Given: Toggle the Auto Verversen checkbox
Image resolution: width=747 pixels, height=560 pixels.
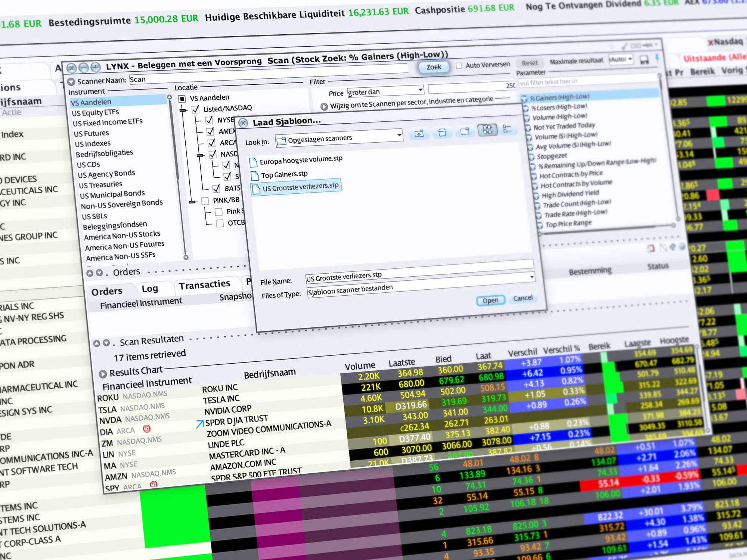Looking at the screenshot, I should coord(459,66).
